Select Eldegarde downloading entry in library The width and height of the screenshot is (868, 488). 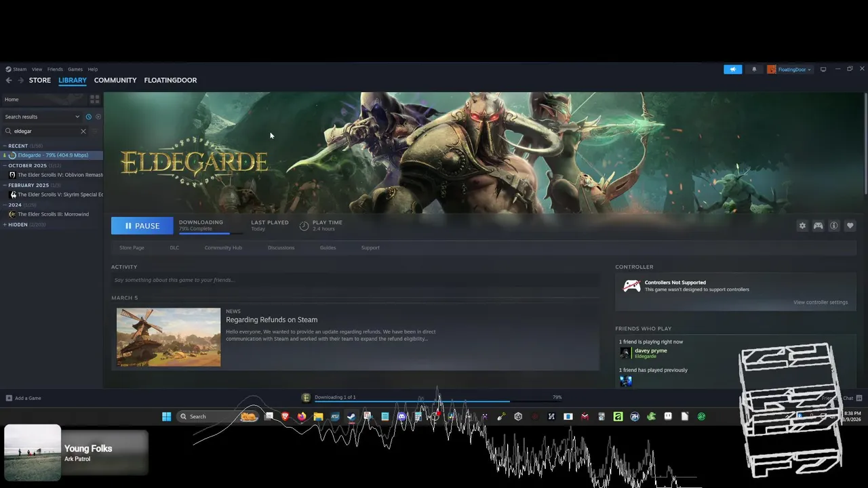coord(52,155)
